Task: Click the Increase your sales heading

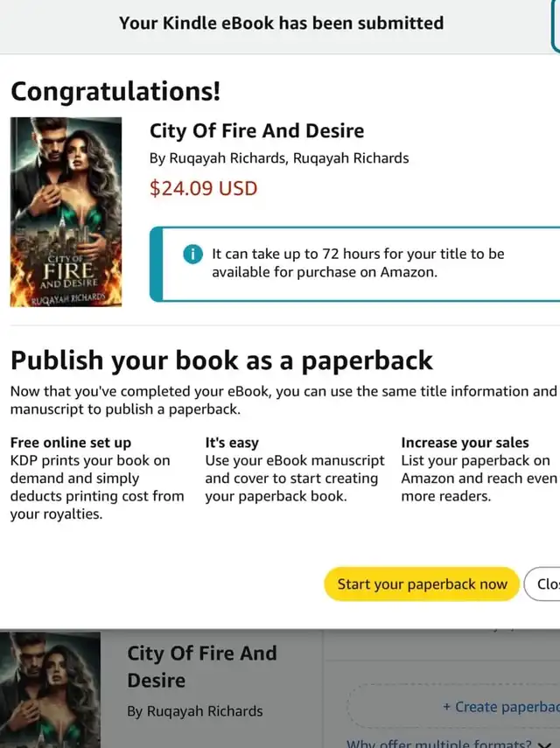Action: pos(465,443)
